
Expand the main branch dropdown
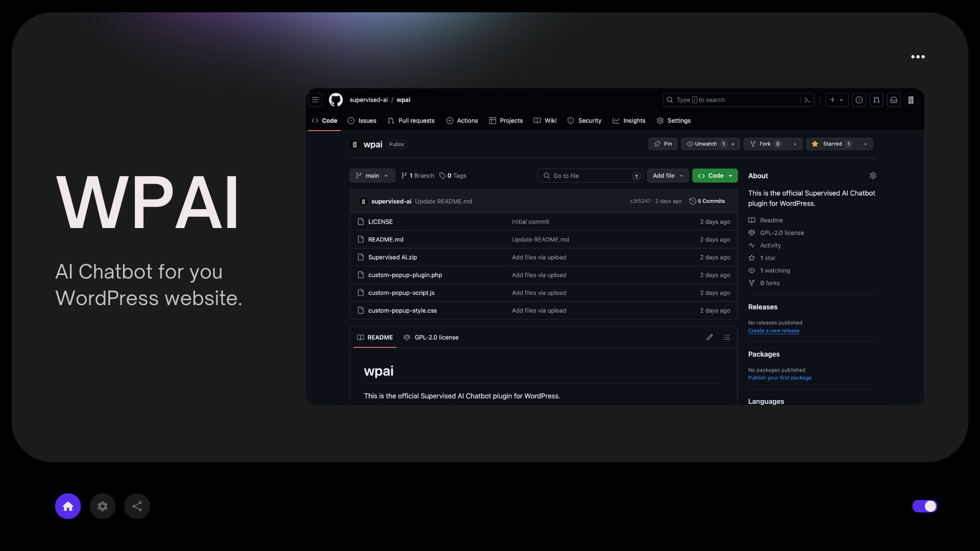[372, 176]
